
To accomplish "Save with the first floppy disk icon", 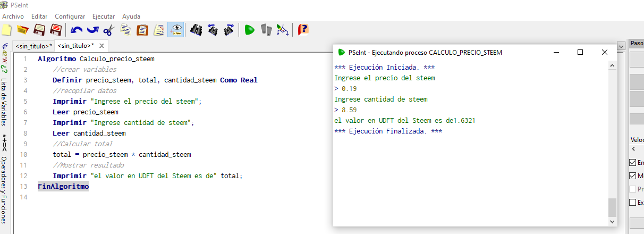I will [x=39, y=30].
